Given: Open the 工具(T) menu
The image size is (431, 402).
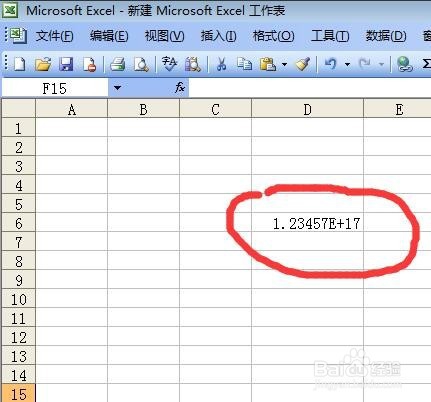Looking at the screenshot, I should coord(330,36).
